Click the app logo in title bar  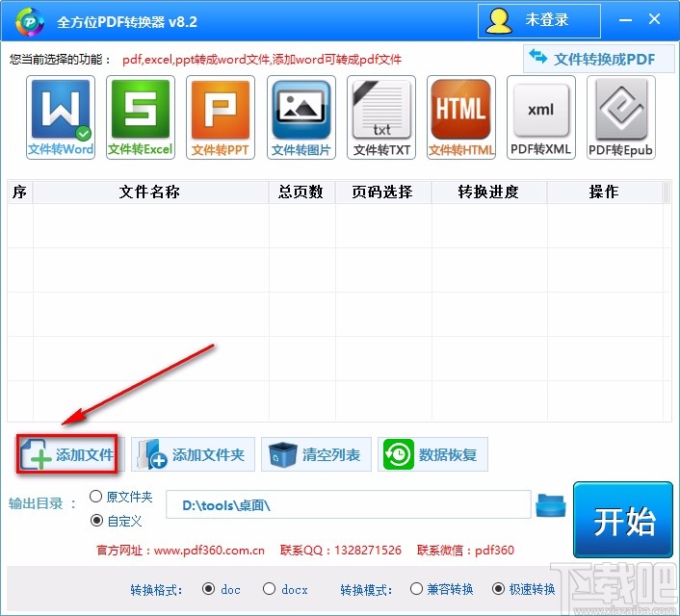pyautogui.click(x=30, y=22)
